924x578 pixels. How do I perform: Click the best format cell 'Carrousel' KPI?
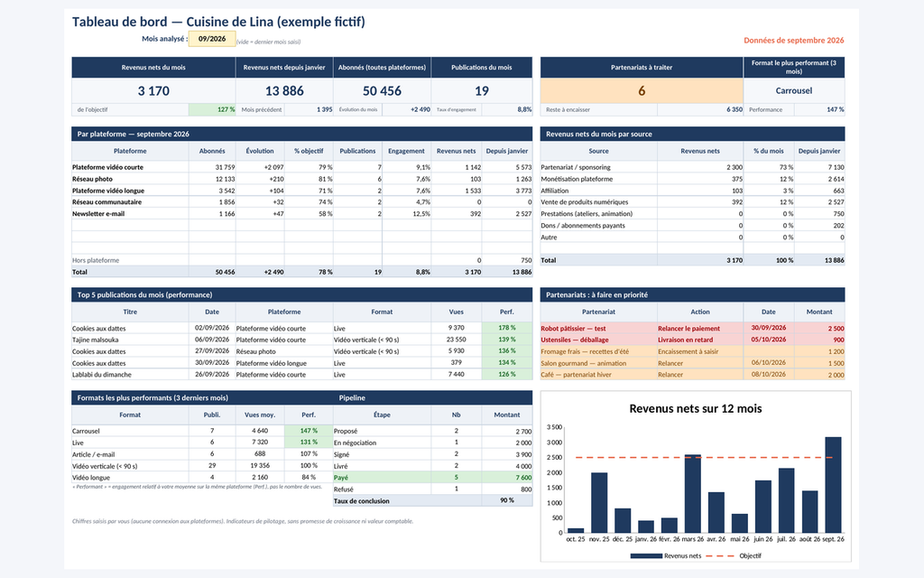tap(793, 91)
